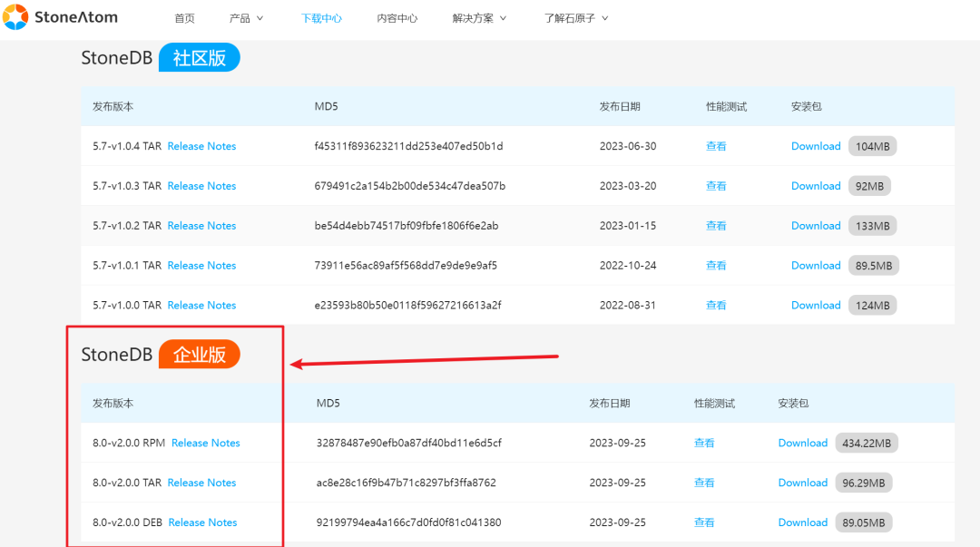Expand the 了解石原子 dropdown

(x=575, y=18)
